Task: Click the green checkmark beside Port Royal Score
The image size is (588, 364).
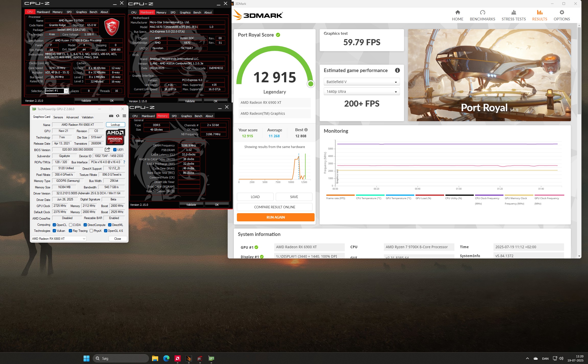Action: coord(278,35)
